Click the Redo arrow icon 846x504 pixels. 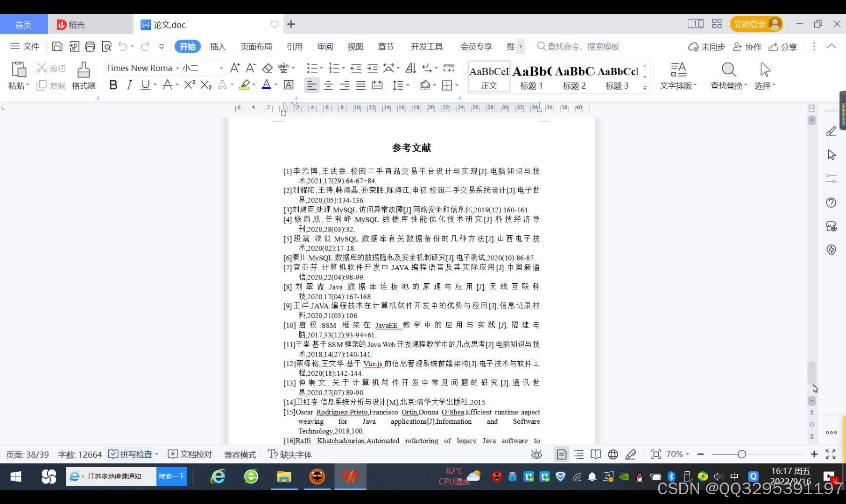(x=145, y=46)
